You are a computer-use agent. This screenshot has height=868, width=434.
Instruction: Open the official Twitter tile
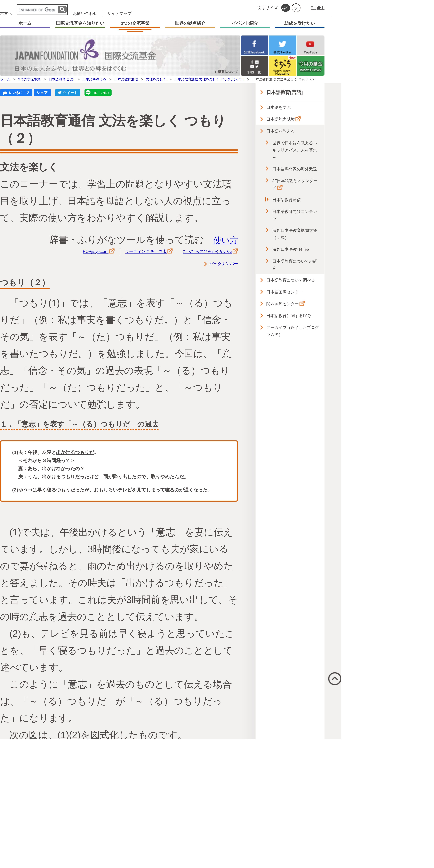coord(282,46)
